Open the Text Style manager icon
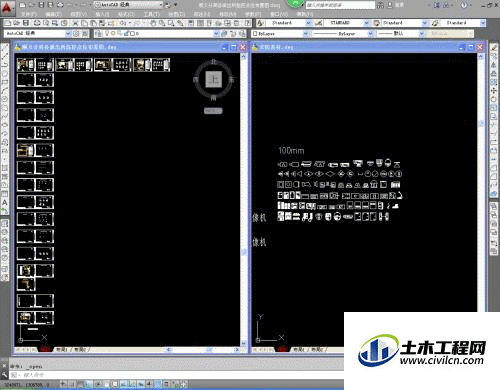 (261, 23)
